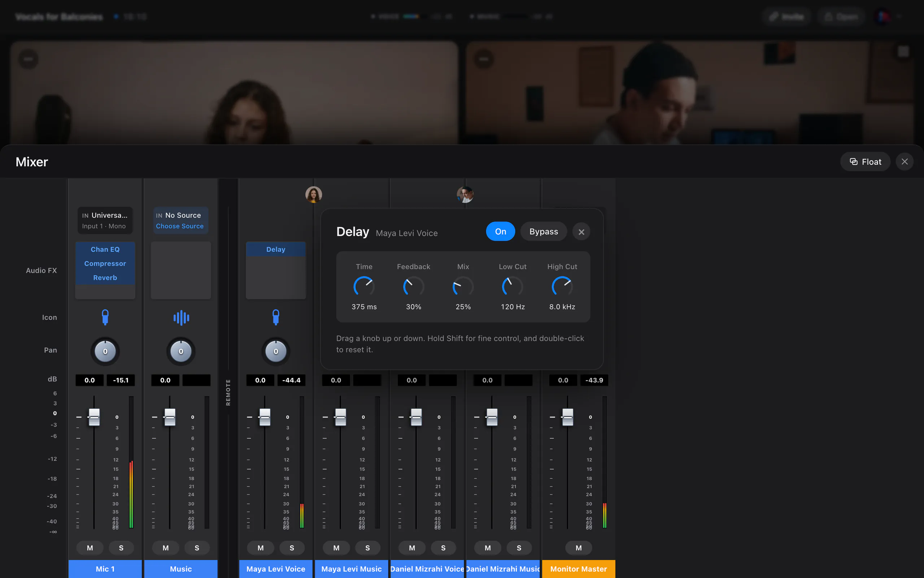Image resolution: width=924 pixels, height=578 pixels.
Task: Mute the Mic 1 channel
Action: 90,548
